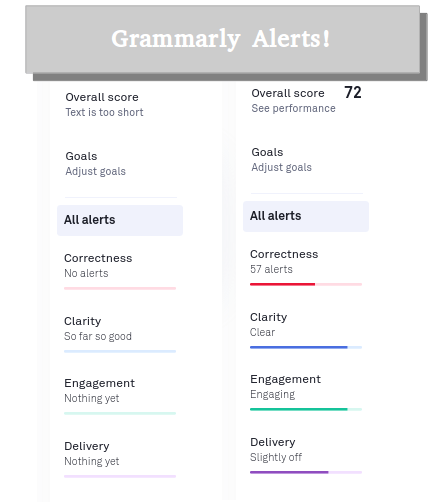Click 'Text is too short' overall score note
The image size is (447, 502).
pos(104,112)
